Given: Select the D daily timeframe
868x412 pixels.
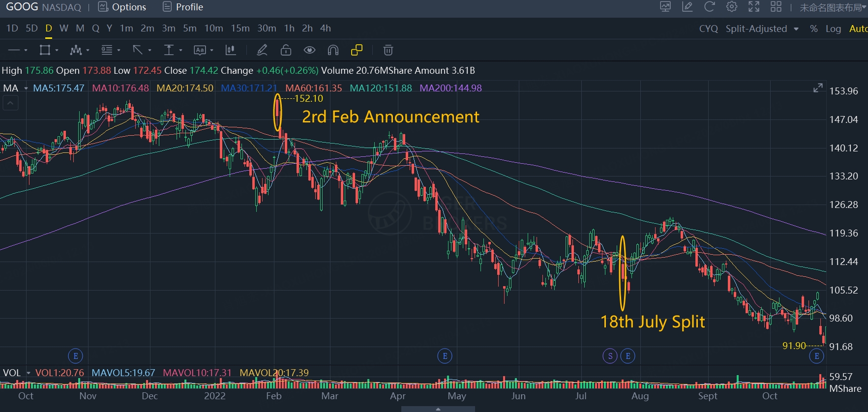Looking at the screenshot, I should [x=48, y=29].
